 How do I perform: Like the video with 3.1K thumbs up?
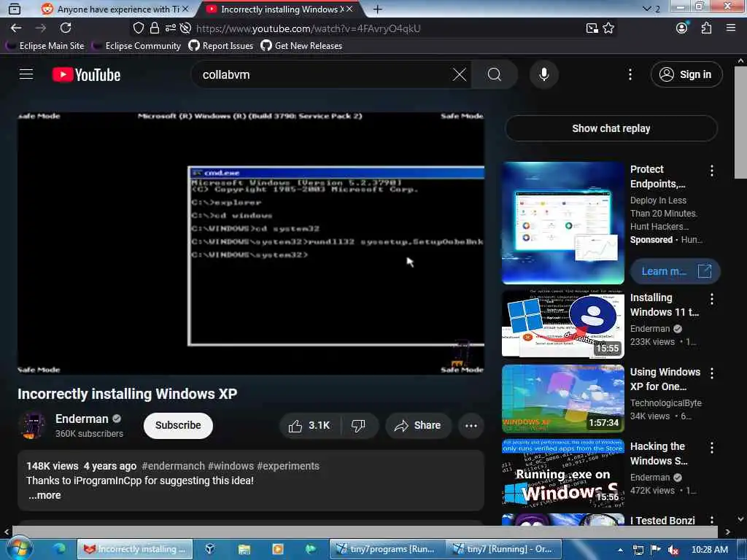pyautogui.click(x=309, y=425)
